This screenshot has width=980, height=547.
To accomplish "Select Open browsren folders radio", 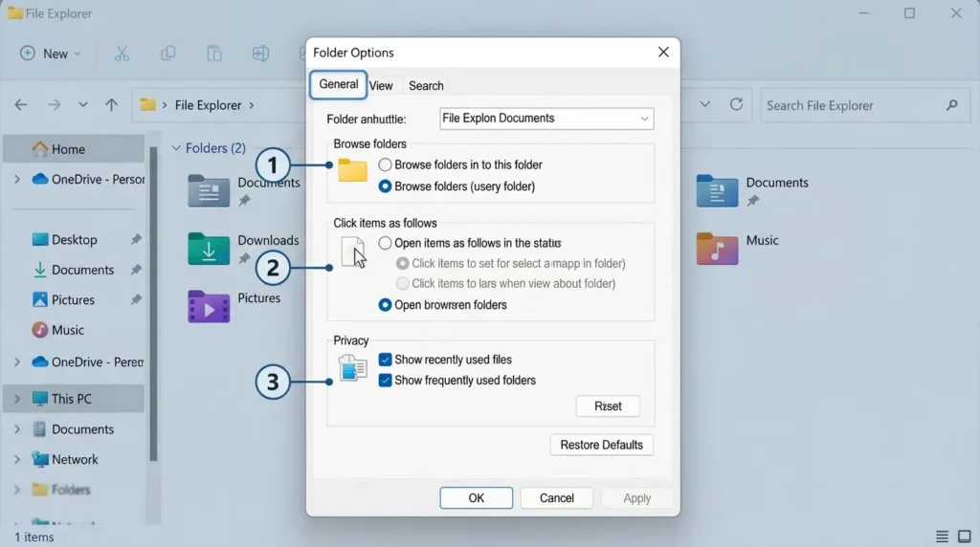I will [x=385, y=305].
